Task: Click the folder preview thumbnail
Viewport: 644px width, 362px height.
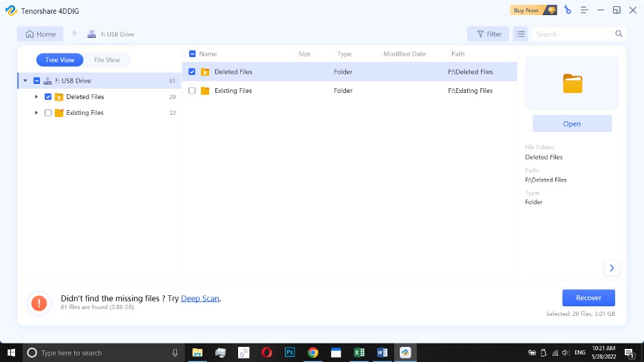Action: pyautogui.click(x=572, y=83)
